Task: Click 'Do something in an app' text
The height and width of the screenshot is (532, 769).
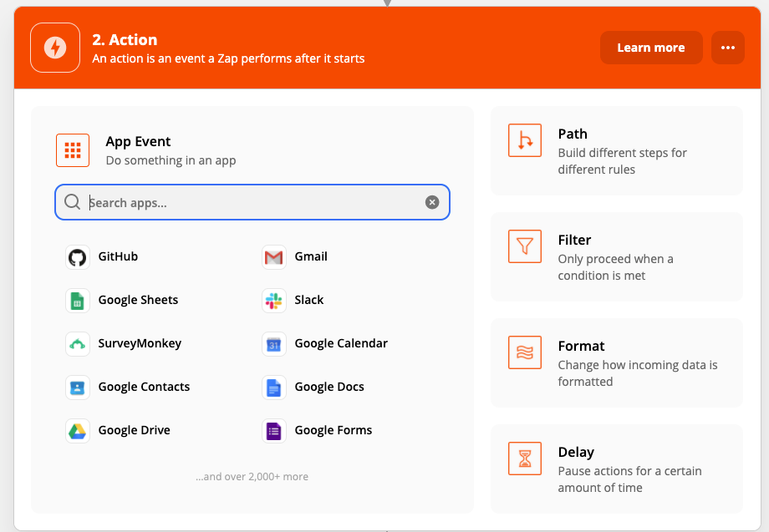Action: click(171, 160)
